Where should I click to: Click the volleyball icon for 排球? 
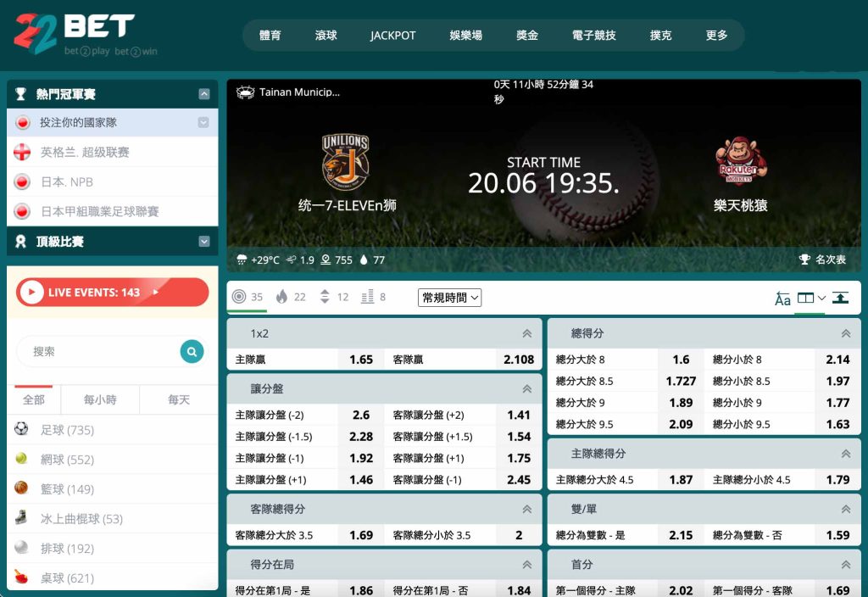[21, 547]
